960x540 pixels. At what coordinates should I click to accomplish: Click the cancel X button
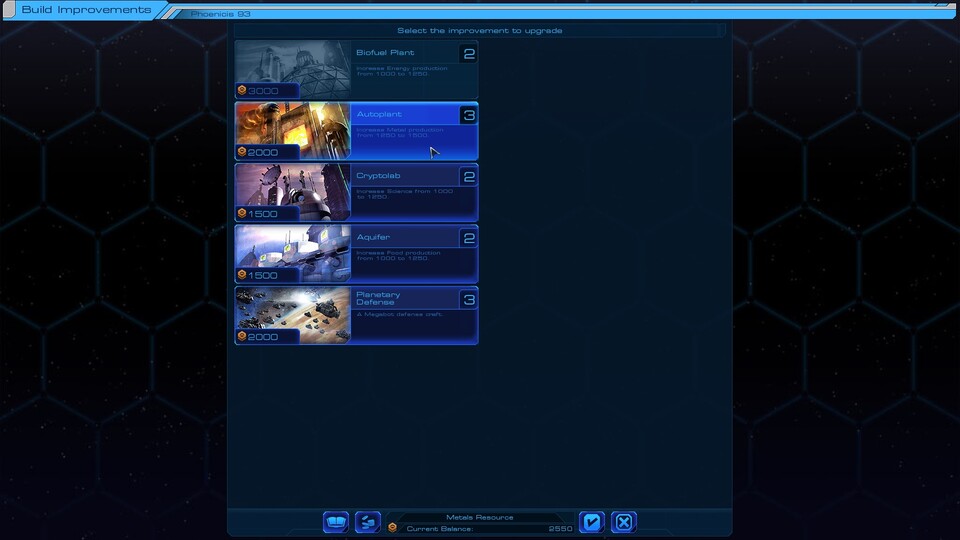(623, 522)
